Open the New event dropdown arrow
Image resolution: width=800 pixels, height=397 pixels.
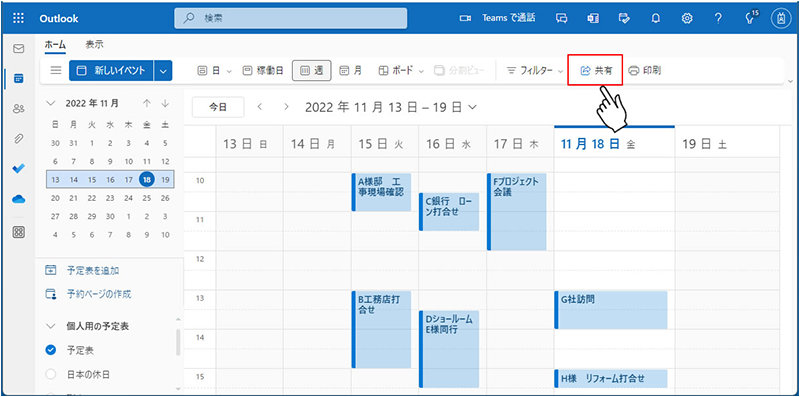point(163,70)
